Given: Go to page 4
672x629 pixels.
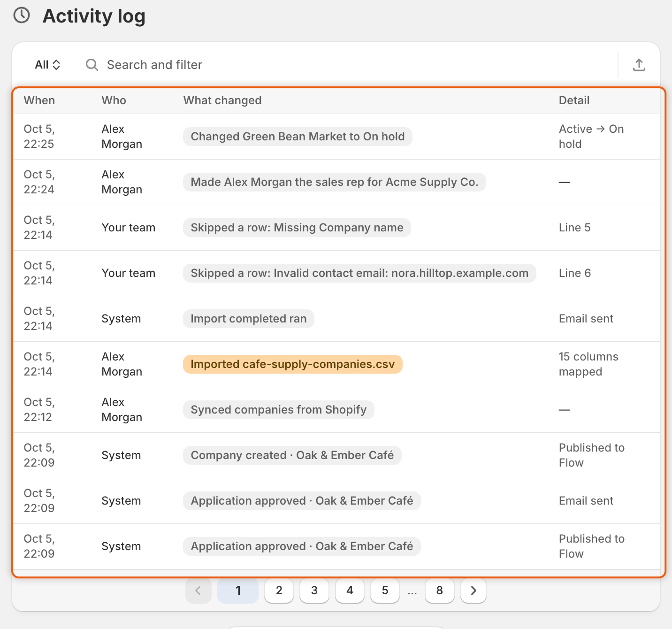Looking at the screenshot, I should coord(350,591).
